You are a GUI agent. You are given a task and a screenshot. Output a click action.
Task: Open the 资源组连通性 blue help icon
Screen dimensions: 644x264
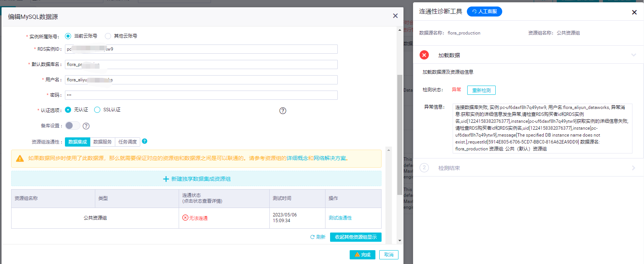144,141
